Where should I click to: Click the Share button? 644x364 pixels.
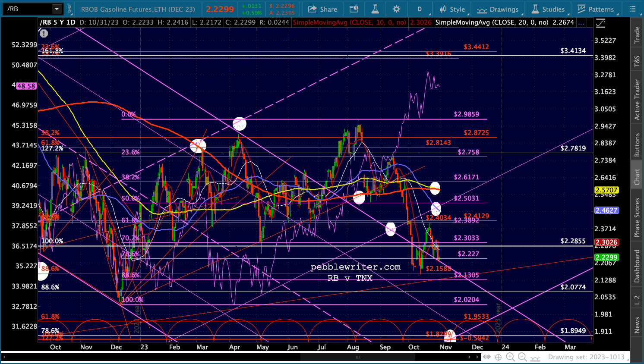click(322, 9)
